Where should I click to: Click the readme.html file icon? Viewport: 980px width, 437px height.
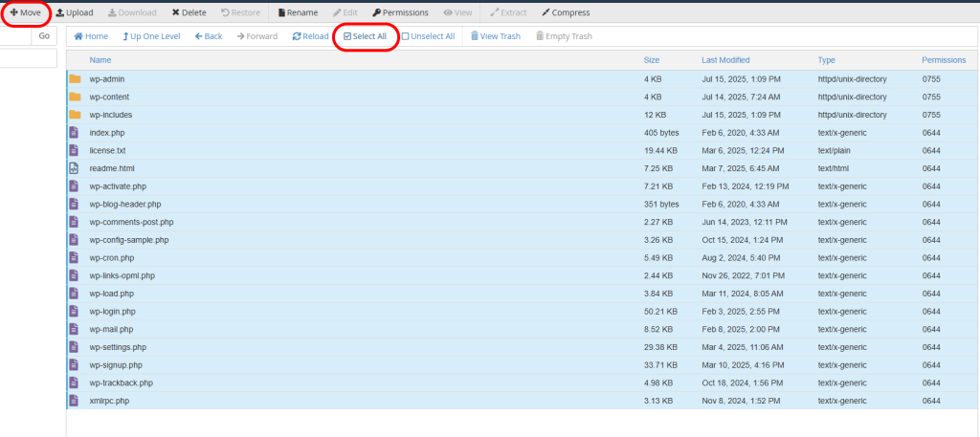click(74, 168)
